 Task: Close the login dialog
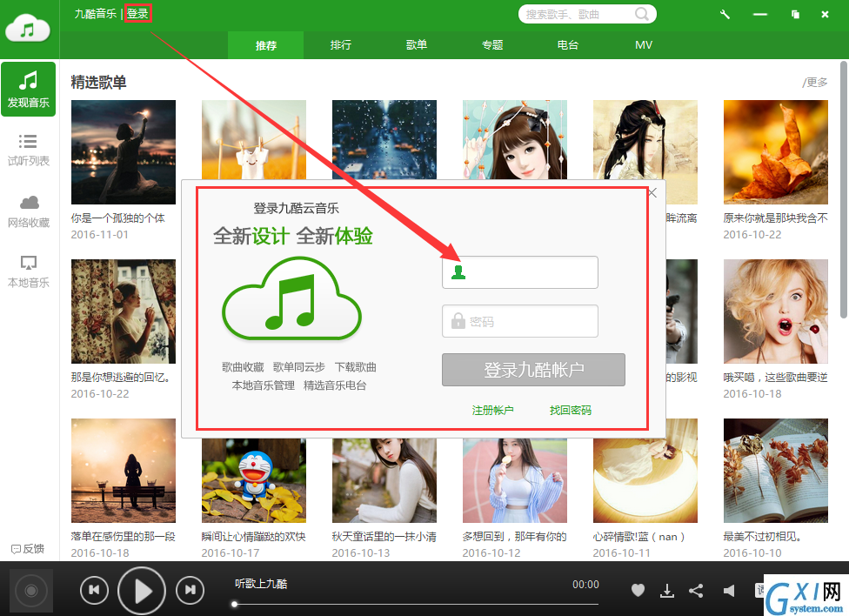[652, 193]
